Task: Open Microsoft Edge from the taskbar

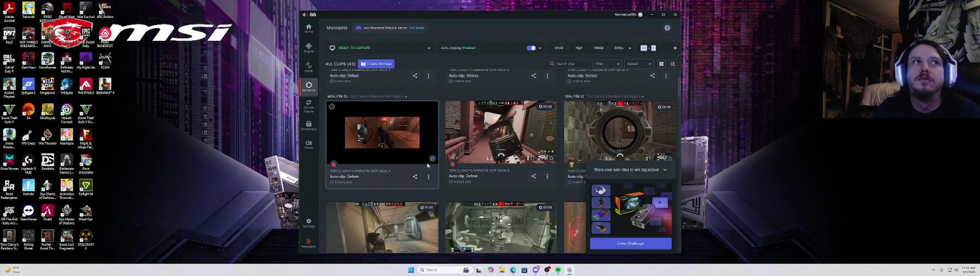Action: pos(513,270)
